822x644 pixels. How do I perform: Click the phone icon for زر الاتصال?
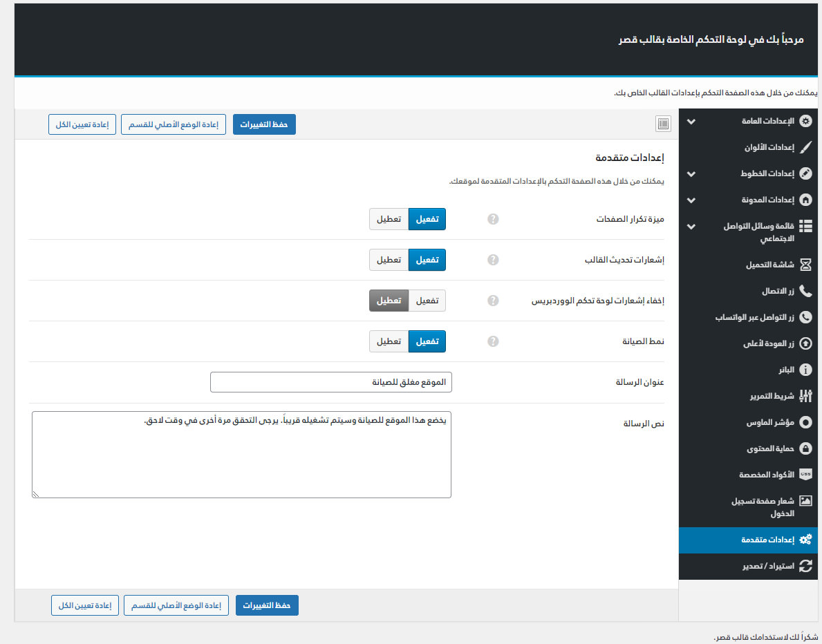click(x=805, y=291)
